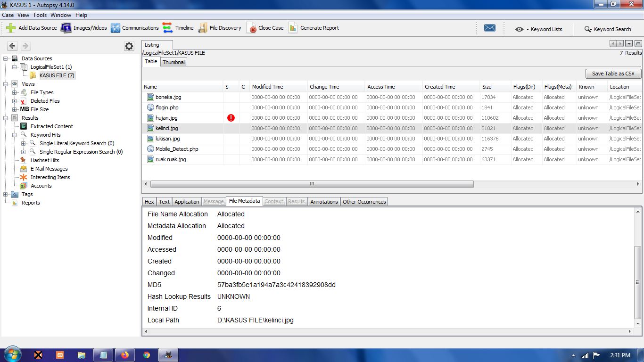Open the Images/Videos viewer

click(x=66, y=28)
